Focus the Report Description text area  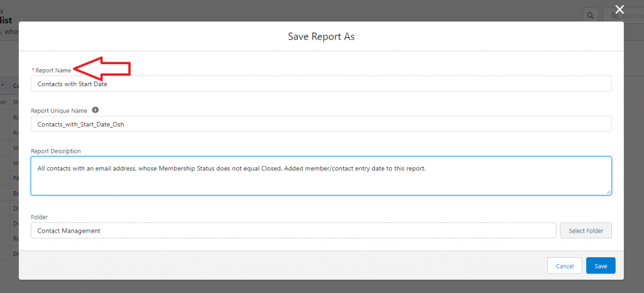coord(321,175)
